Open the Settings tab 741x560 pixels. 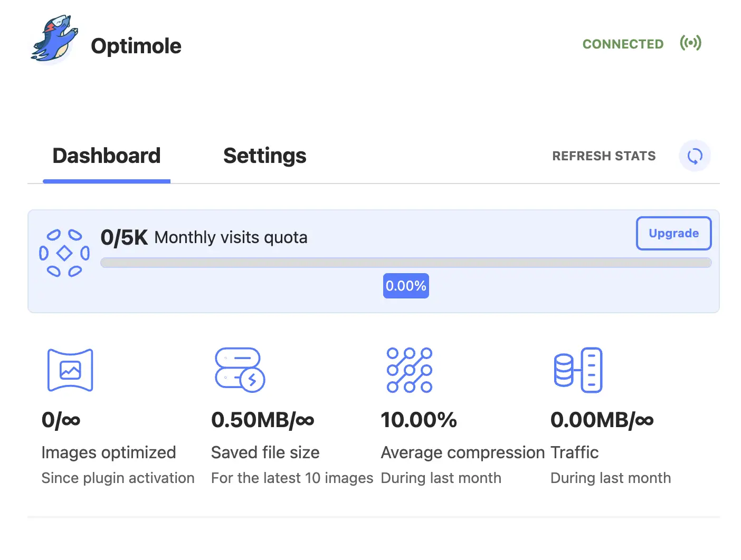(264, 156)
